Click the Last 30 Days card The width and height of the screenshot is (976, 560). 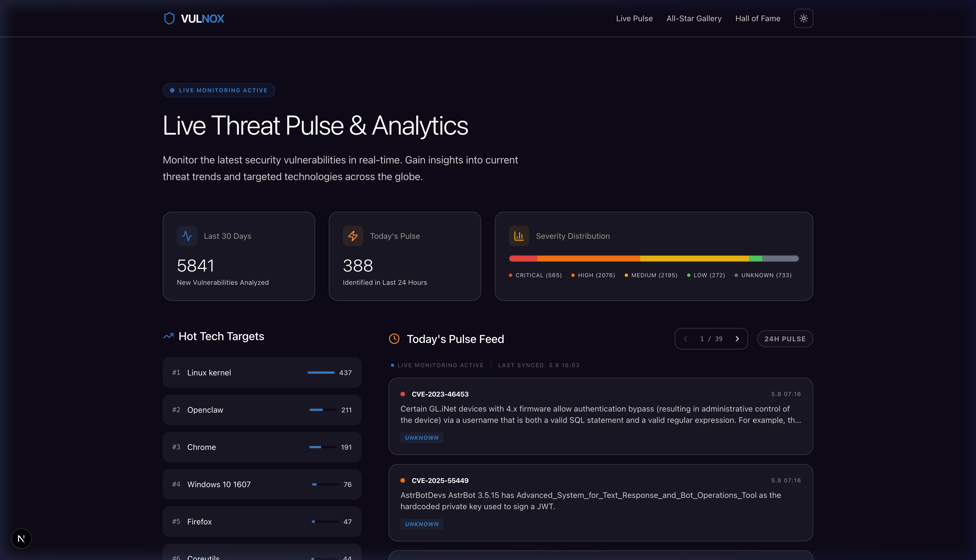pos(239,256)
